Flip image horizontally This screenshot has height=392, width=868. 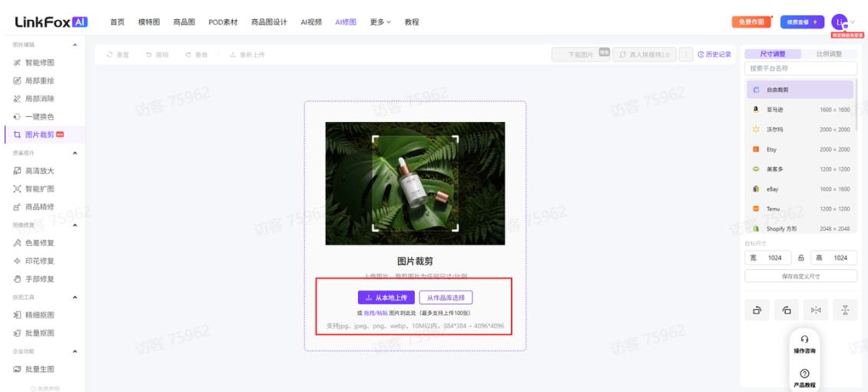(x=816, y=310)
